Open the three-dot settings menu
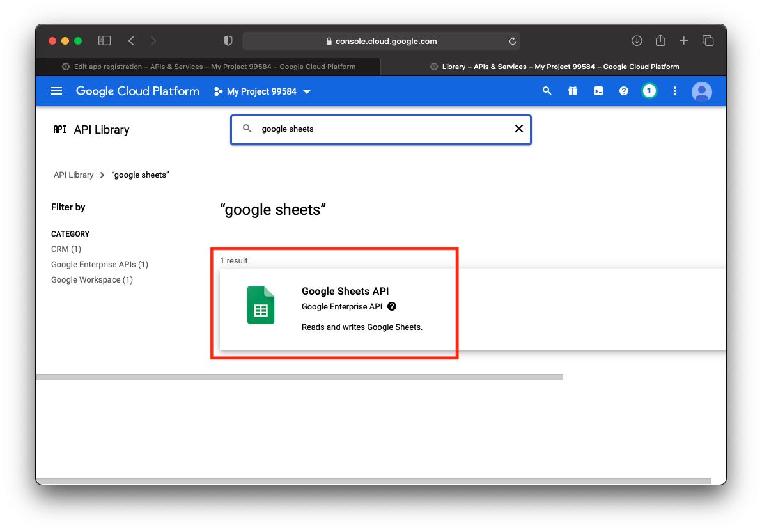762x532 pixels. pos(674,91)
